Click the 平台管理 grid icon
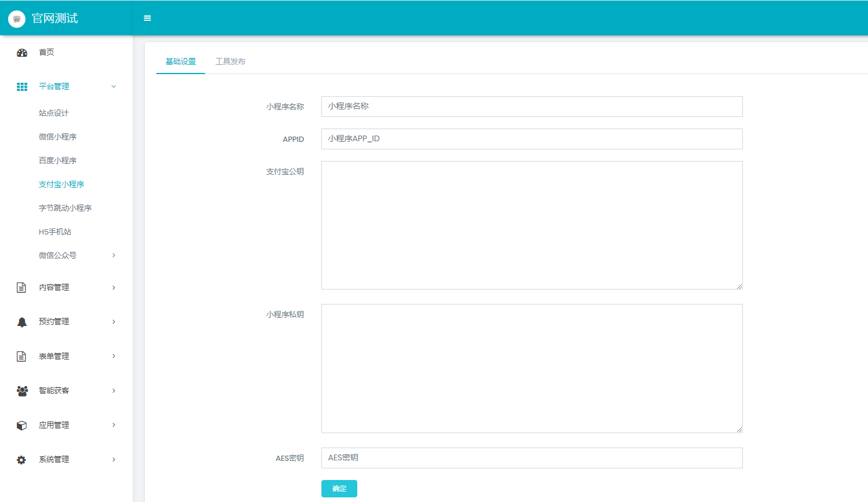Screen dimensions: 868x502 coord(22,87)
